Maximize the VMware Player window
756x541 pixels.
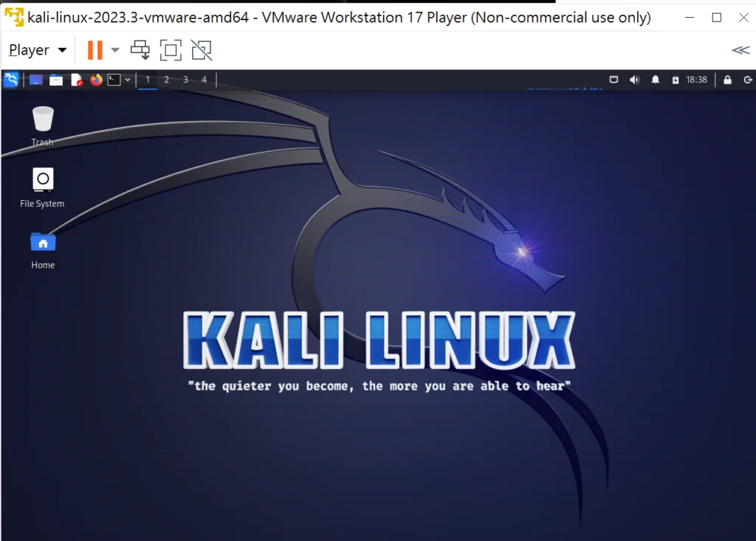coord(716,18)
